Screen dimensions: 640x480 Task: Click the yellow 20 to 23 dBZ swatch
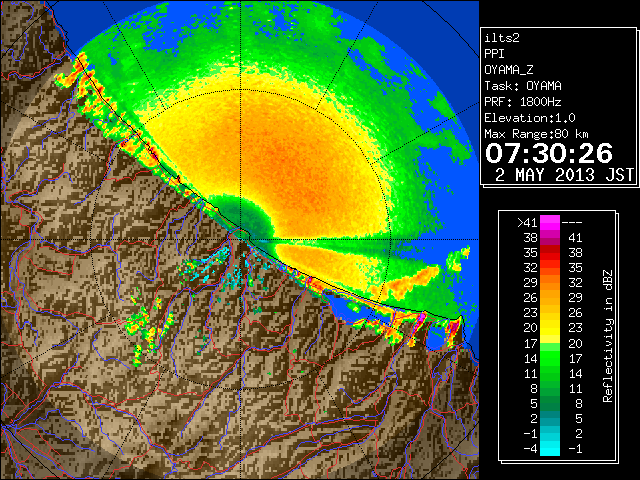click(x=550, y=328)
